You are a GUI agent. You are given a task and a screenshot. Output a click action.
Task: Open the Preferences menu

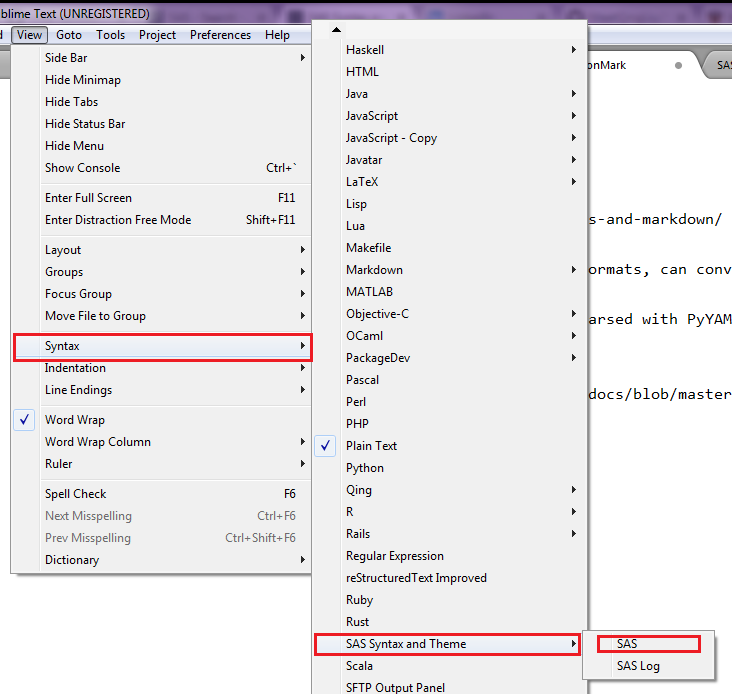click(x=220, y=35)
